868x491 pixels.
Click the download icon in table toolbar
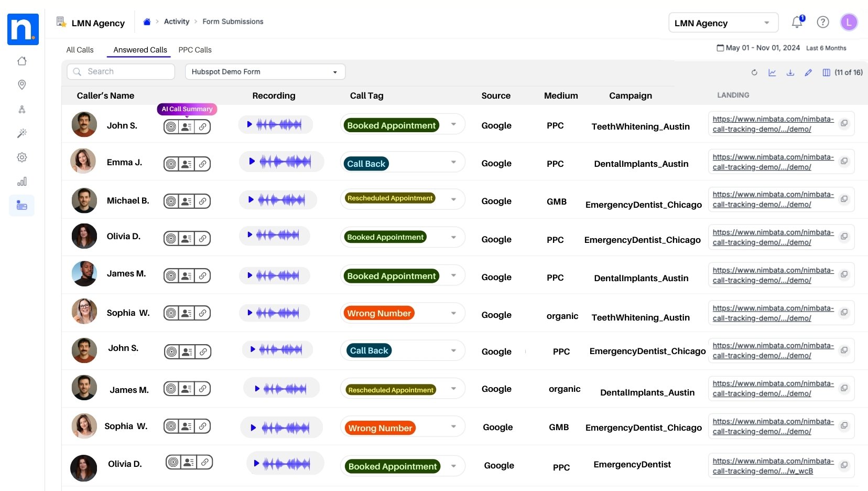click(x=790, y=72)
